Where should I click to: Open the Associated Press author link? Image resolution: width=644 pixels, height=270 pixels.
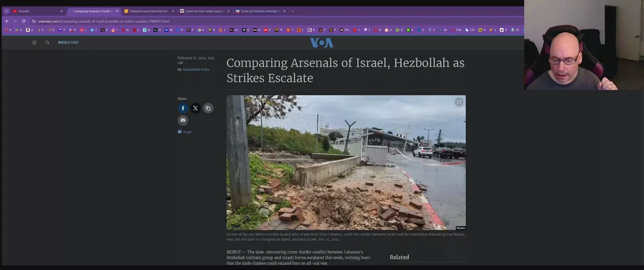196,70
